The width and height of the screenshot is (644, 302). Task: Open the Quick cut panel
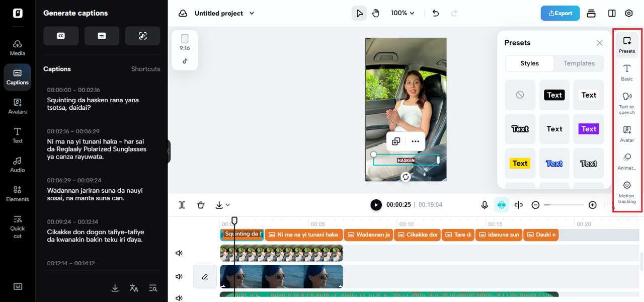coord(17,226)
